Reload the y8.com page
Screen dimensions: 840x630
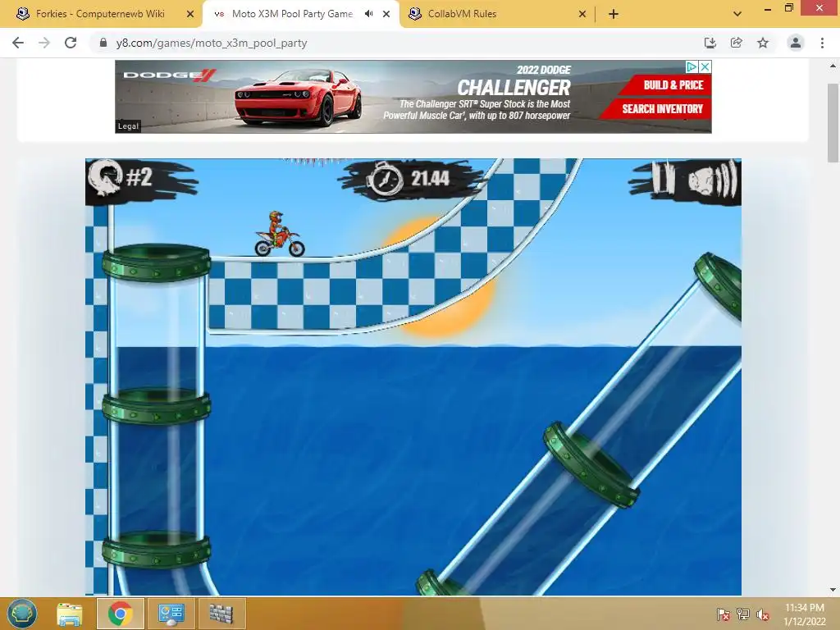click(x=71, y=43)
